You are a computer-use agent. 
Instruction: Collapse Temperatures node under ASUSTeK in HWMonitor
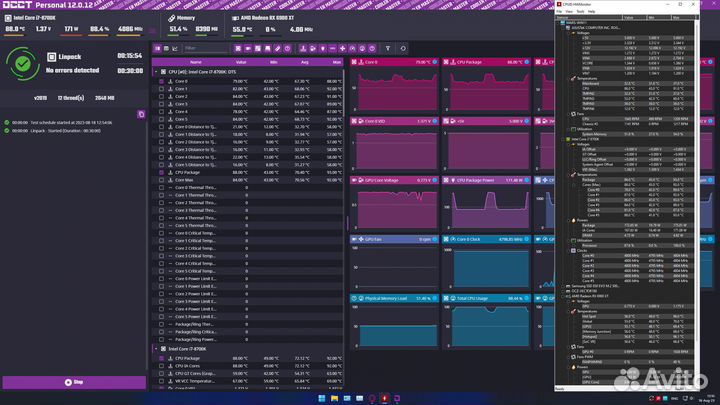click(x=568, y=79)
